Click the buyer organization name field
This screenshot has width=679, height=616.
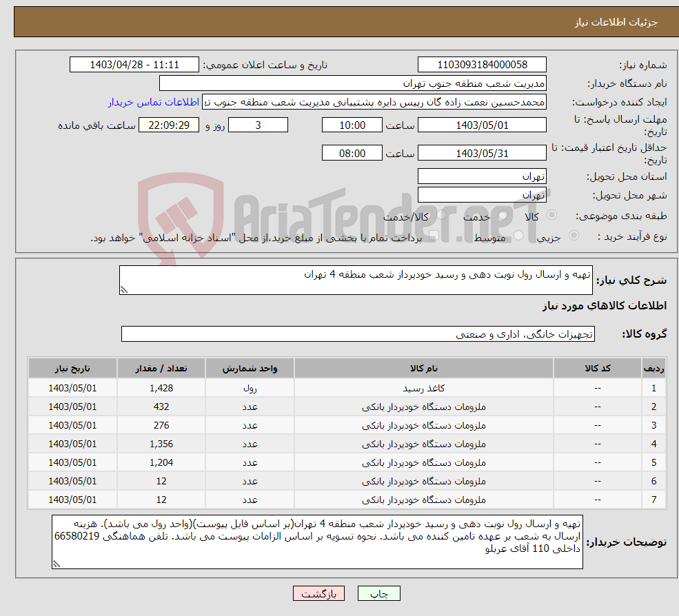(x=353, y=83)
